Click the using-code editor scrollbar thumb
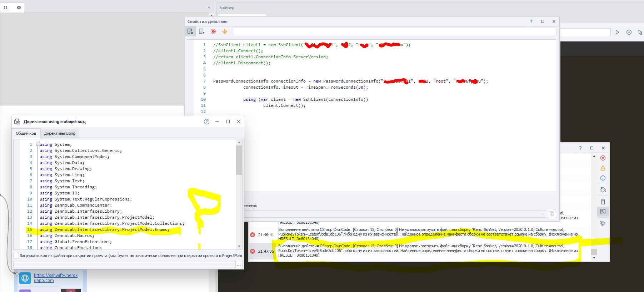The width and height of the screenshot is (644, 292). [x=239, y=160]
